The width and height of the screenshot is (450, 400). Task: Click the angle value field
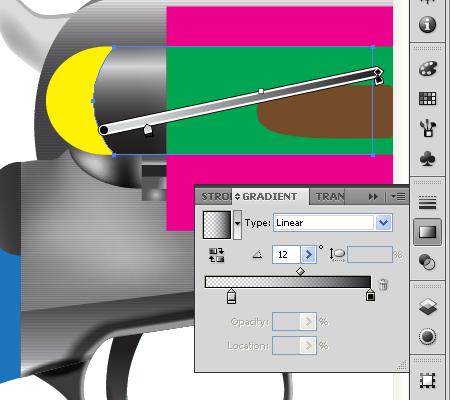click(x=287, y=255)
